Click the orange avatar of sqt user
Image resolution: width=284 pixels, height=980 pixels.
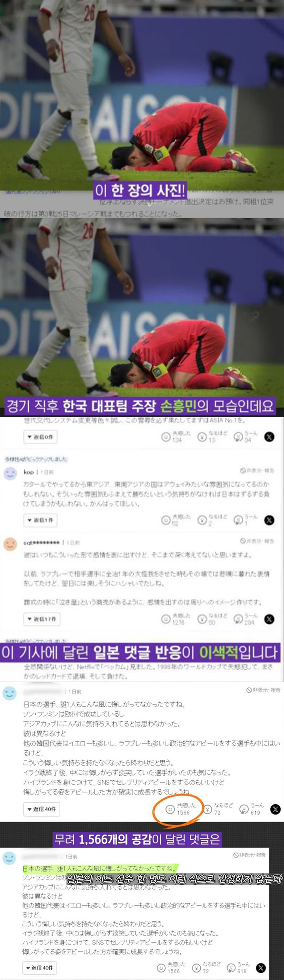tap(10, 544)
